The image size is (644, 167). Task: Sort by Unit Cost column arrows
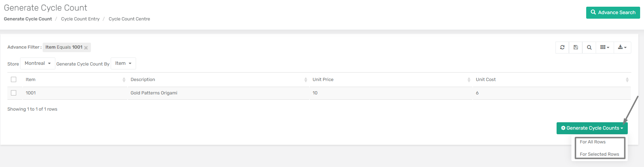pos(627,80)
